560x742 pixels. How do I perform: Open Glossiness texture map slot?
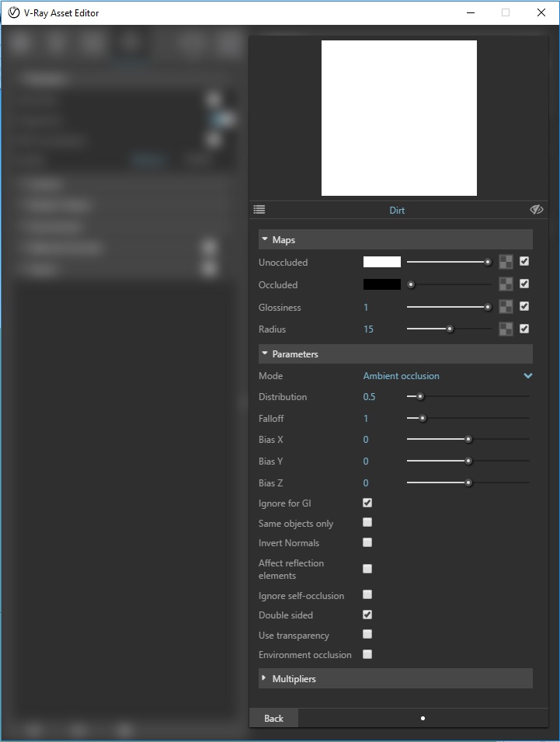506,307
